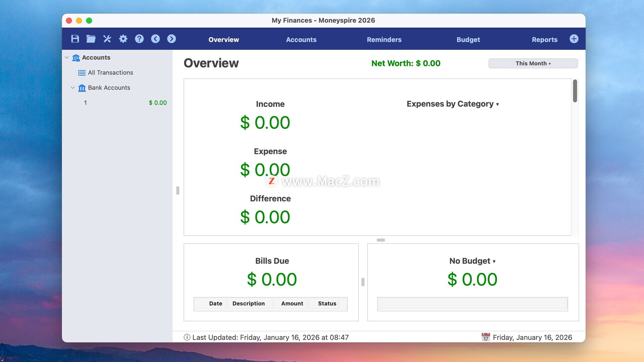Collapse the Bank Accounts group
This screenshot has height=362, width=644.
(x=73, y=88)
